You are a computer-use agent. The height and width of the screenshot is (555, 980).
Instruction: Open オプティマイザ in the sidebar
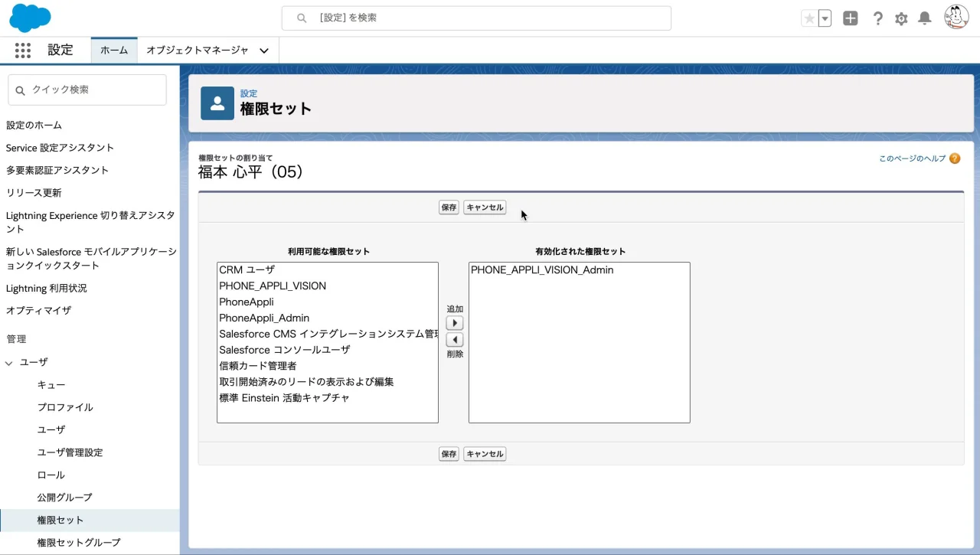click(x=38, y=311)
